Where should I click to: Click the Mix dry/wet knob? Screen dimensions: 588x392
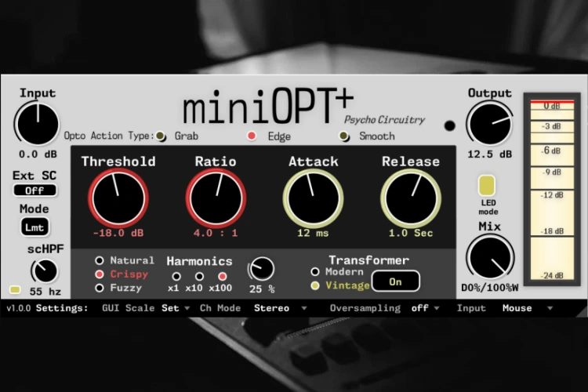click(x=490, y=258)
